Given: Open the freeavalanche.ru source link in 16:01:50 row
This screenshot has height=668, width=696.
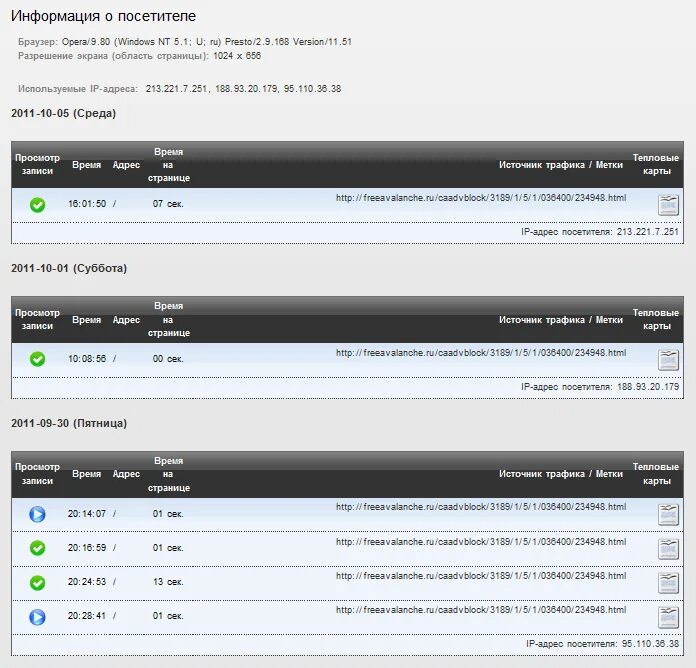Looking at the screenshot, I should pos(481,198).
